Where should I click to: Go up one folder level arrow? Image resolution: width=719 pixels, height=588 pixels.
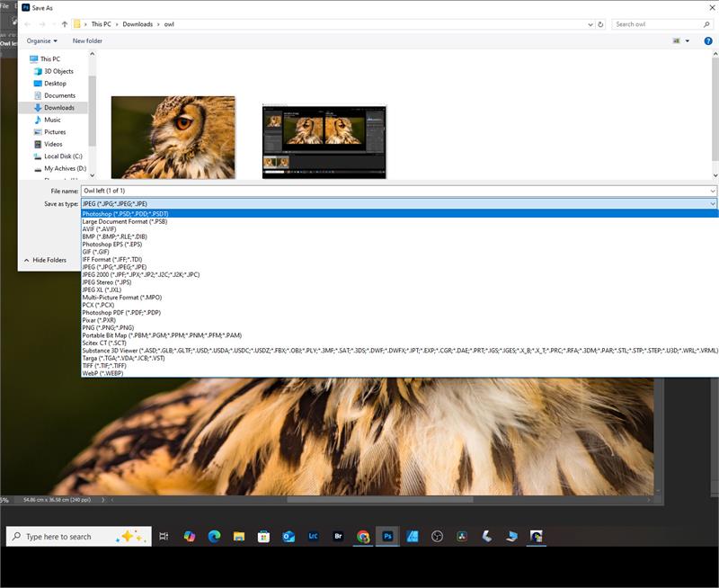[x=64, y=24]
